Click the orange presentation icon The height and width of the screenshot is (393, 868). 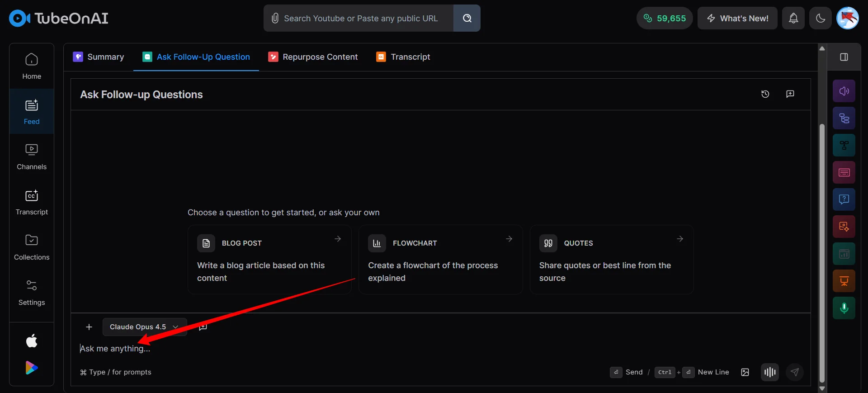pyautogui.click(x=844, y=281)
